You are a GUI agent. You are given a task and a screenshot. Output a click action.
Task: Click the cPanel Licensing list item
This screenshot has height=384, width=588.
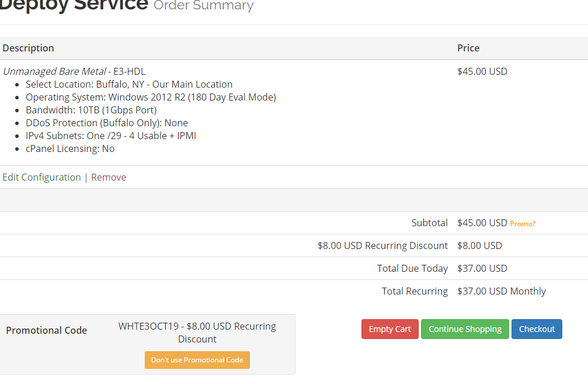(70, 148)
